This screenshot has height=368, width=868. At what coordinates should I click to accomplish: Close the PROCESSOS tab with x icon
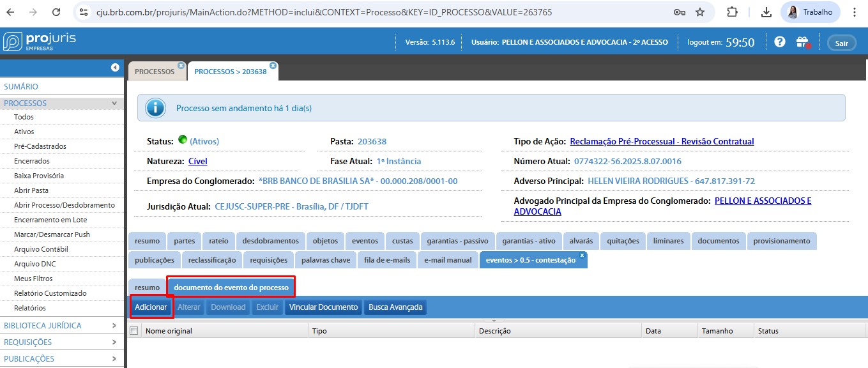[x=181, y=65]
